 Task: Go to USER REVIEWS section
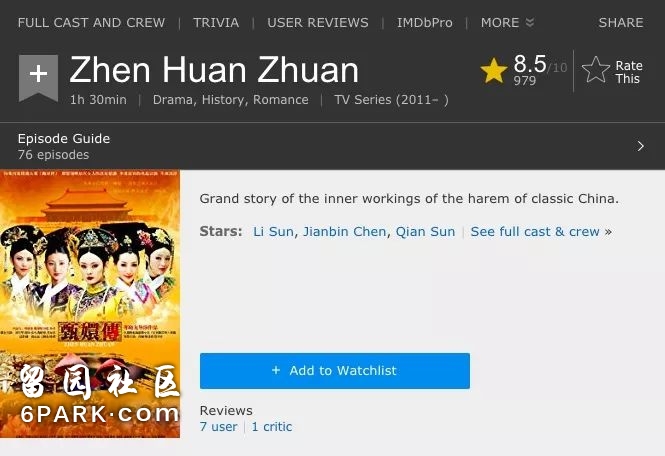pos(318,22)
